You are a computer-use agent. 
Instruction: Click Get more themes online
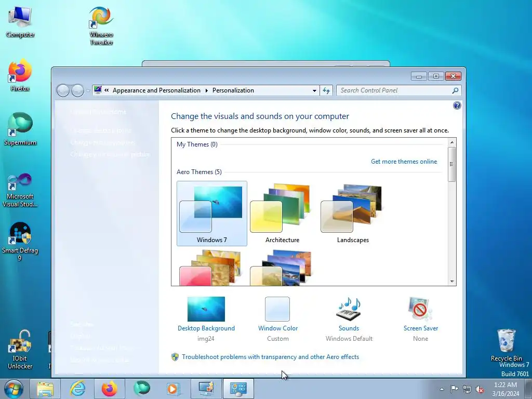[x=404, y=162]
